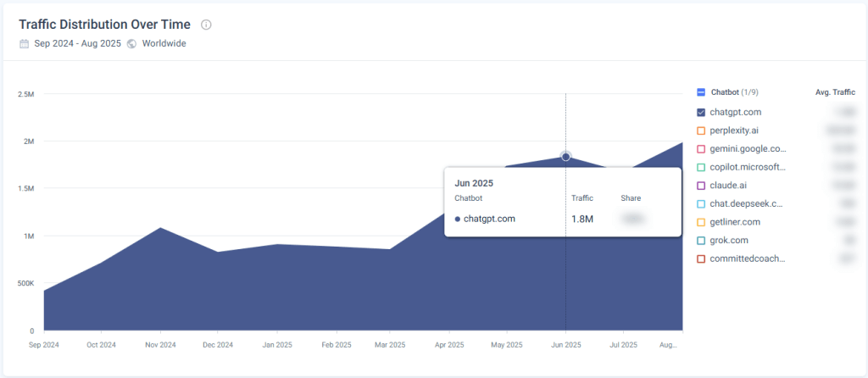
Task: Uncheck the chatgpt.com checkbox
Action: click(x=701, y=112)
